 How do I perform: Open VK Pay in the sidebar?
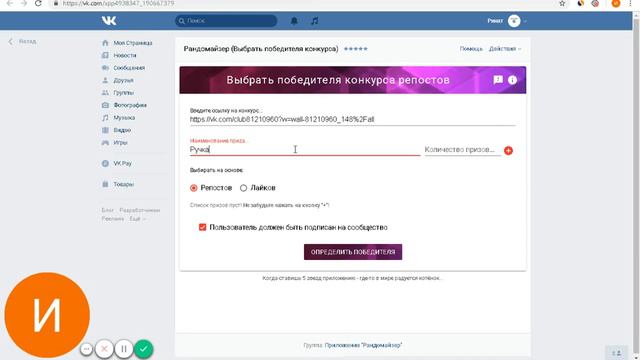[122, 163]
